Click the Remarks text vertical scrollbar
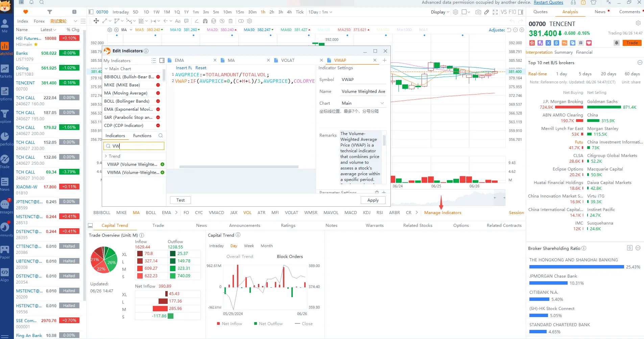Viewport: 644px width, 339px height. [384, 140]
